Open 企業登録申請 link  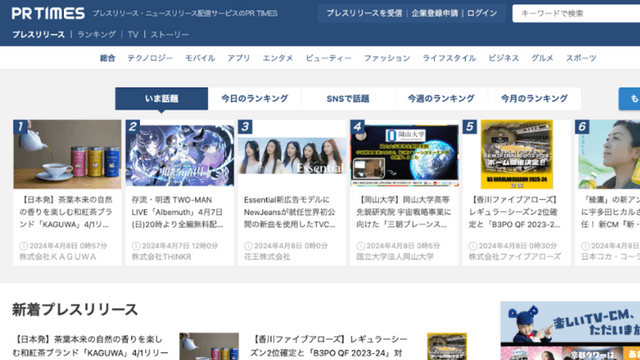(435, 13)
